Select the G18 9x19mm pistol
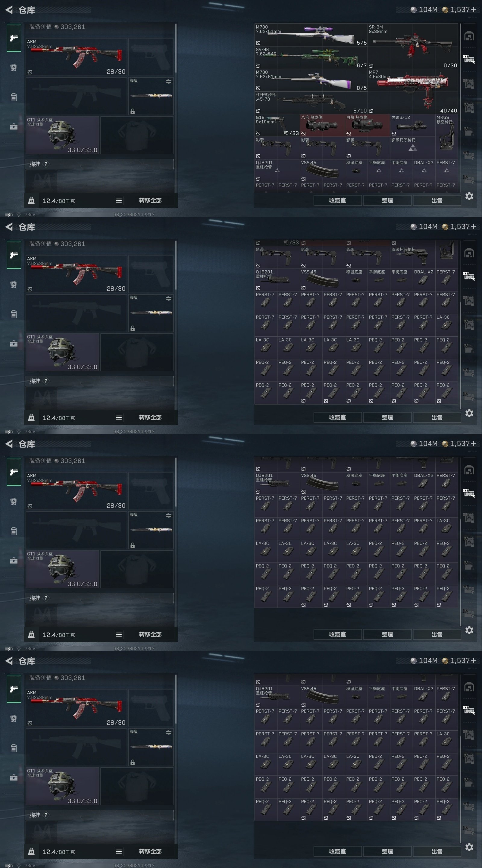Viewport: 482px width, 868px height. point(277,125)
